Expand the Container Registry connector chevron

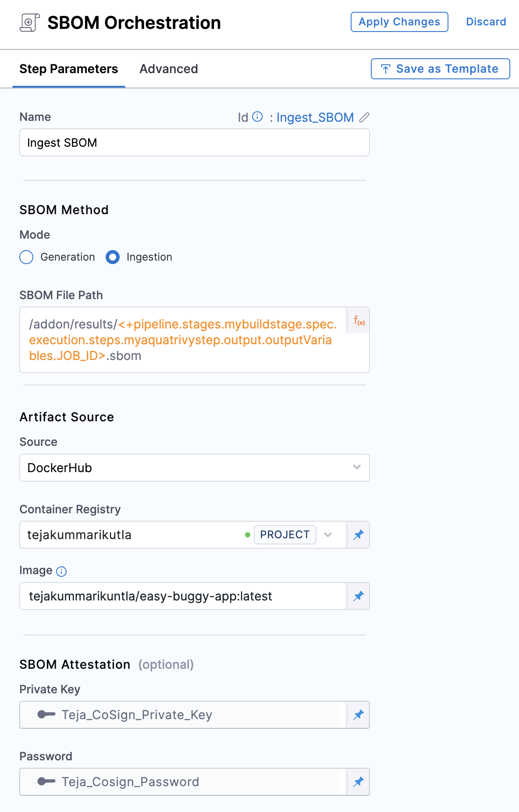coord(328,535)
